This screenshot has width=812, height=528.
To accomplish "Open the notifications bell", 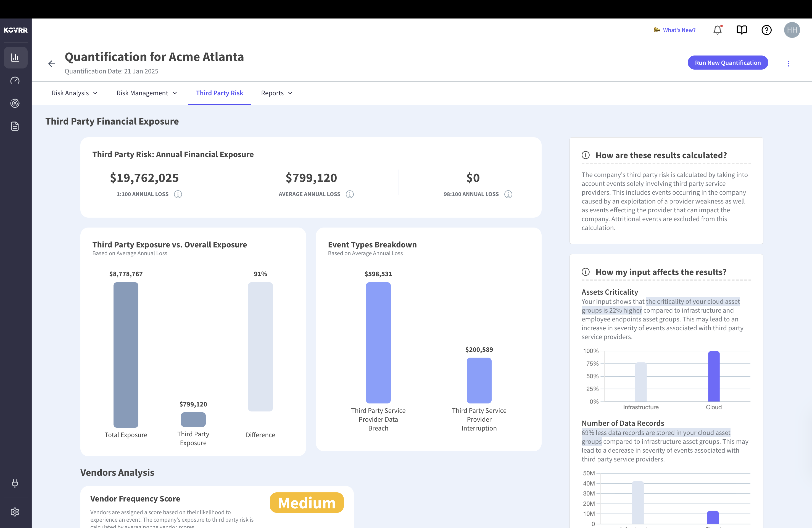I will point(718,30).
